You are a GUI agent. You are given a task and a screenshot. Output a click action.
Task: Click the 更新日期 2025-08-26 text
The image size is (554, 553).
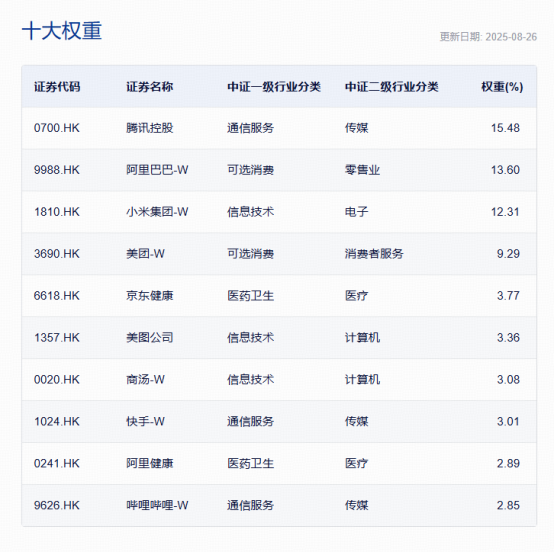pos(488,37)
